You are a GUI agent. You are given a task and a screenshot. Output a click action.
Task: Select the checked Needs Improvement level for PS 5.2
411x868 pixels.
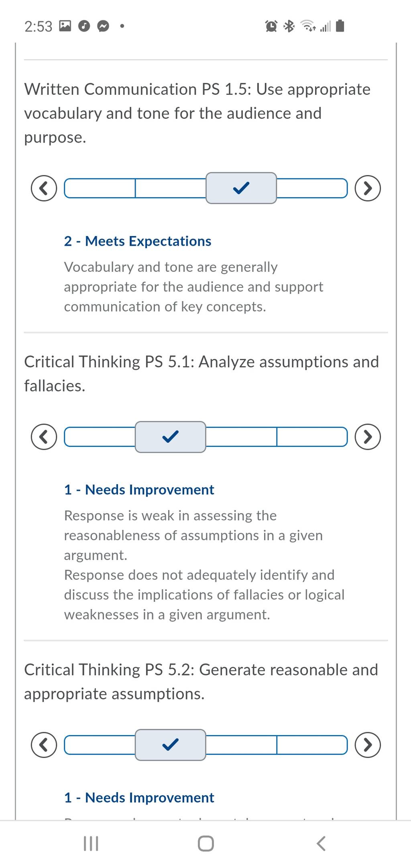171,745
